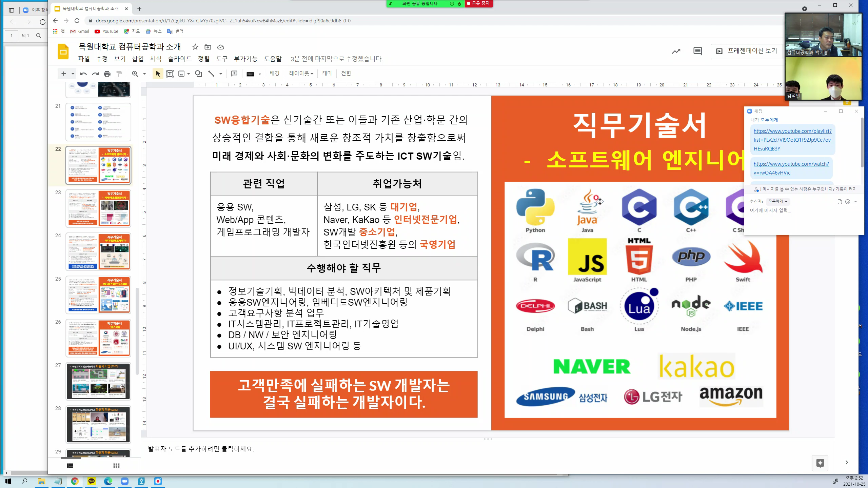The width and height of the screenshot is (868, 488).
Task: Open Zoom from the Windows taskbar
Action: pos(124,481)
